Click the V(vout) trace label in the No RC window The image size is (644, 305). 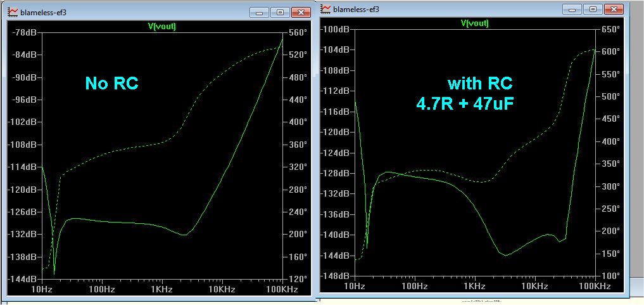162,26
